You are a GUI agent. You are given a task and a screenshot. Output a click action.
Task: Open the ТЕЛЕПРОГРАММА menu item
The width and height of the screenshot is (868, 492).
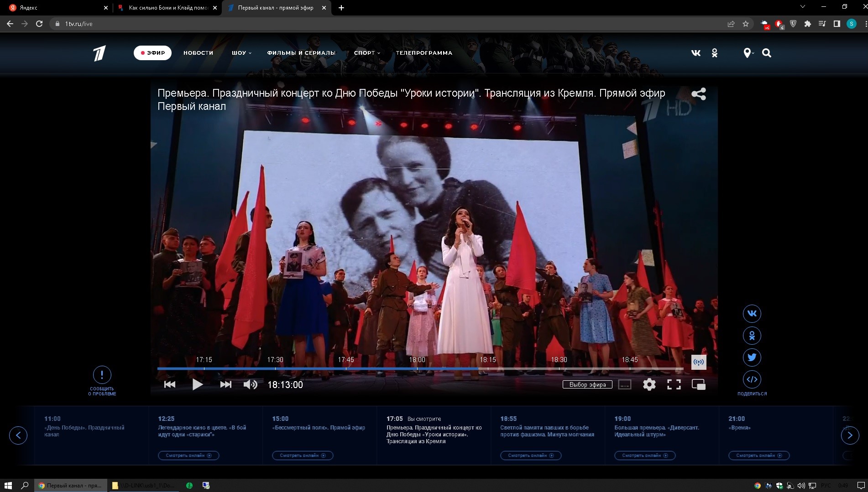(424, 53)
